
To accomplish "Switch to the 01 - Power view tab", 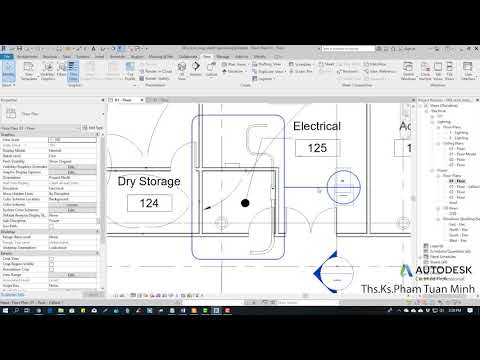I will tap(123, 100).
